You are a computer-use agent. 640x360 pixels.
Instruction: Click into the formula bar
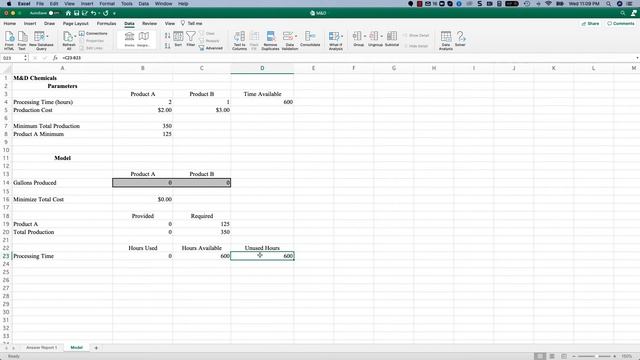[x=347, y=58]
